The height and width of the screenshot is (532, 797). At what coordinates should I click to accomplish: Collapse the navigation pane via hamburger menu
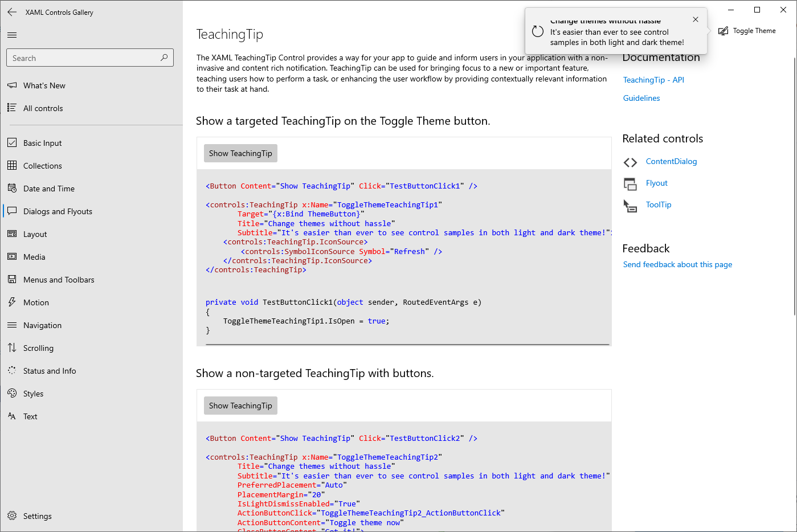point(11,35)
